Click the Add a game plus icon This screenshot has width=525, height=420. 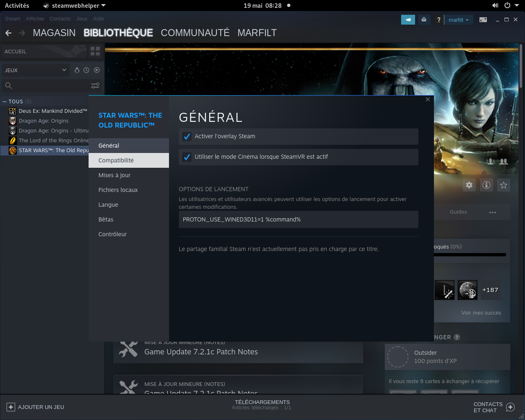coord(11,407)
